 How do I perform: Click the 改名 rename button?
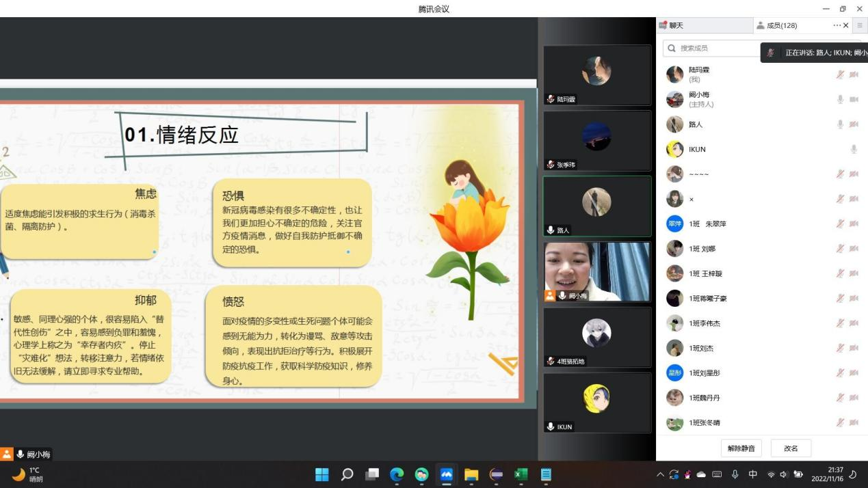pyautogui.click(x=791, y=448)
